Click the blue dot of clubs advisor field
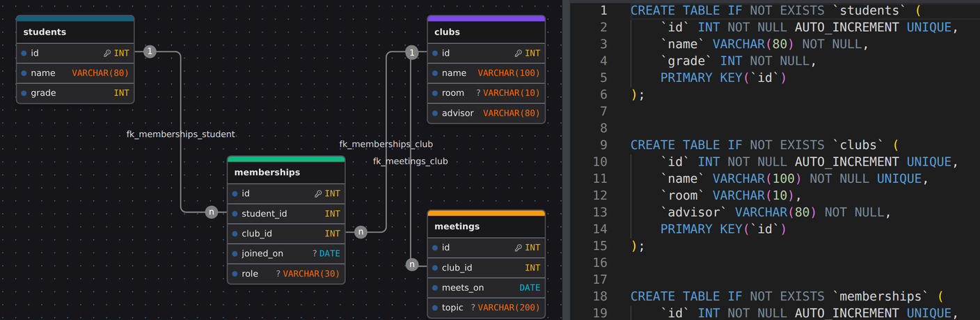The height and width of the screenshot is (320, 980). tap(435, 113)
